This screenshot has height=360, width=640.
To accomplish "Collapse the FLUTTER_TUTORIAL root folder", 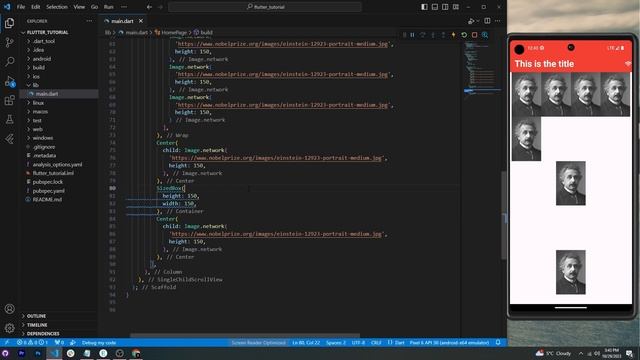I will point(47,32).
